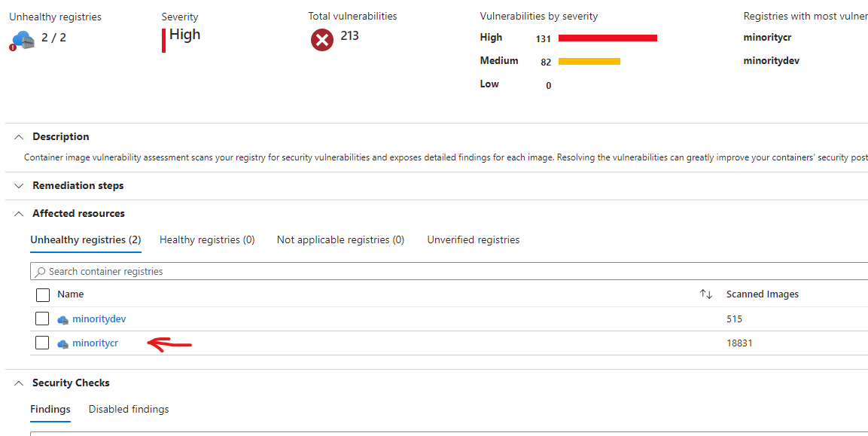The image size is (868, 436).
Task: Expand the Remediation steps section
Action: point(19,186)
